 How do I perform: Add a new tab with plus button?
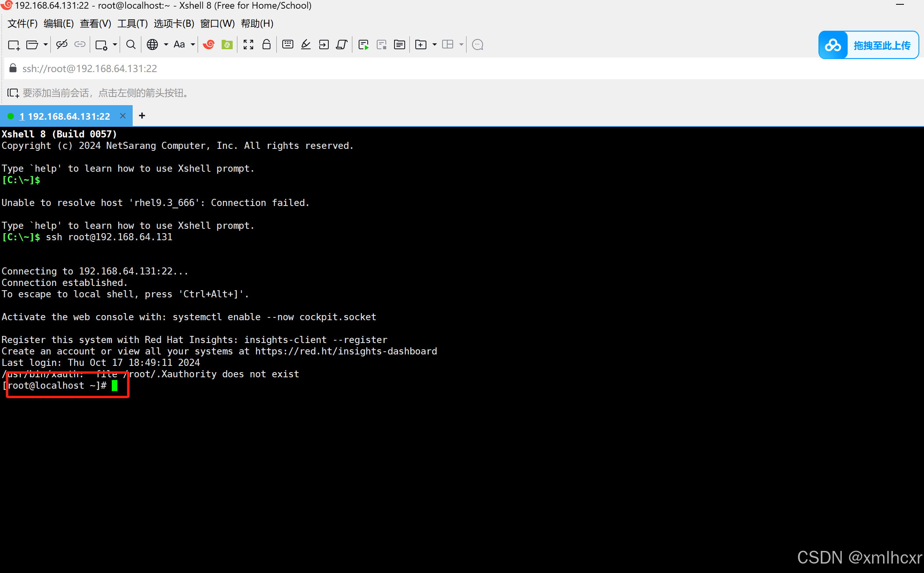coord(142,116)
